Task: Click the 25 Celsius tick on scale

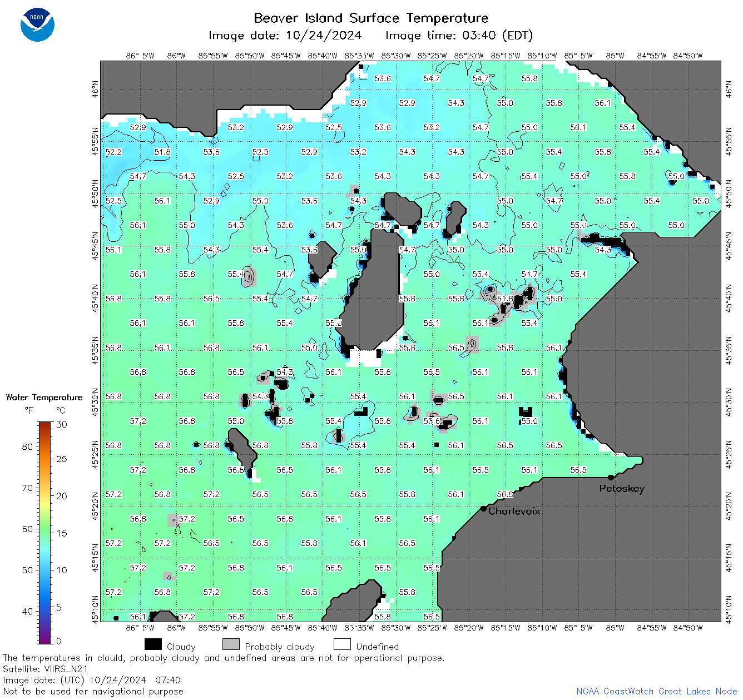Action: [x=62, y=459]
